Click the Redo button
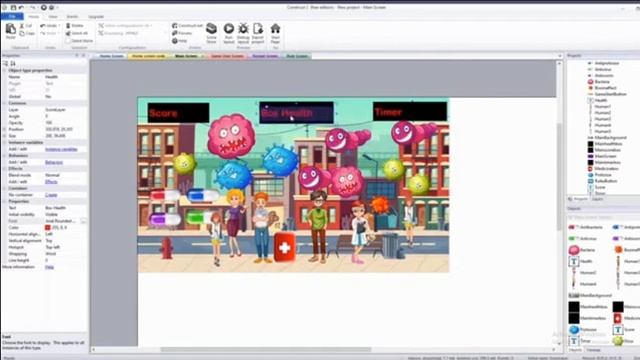 [x=49, y=33]
